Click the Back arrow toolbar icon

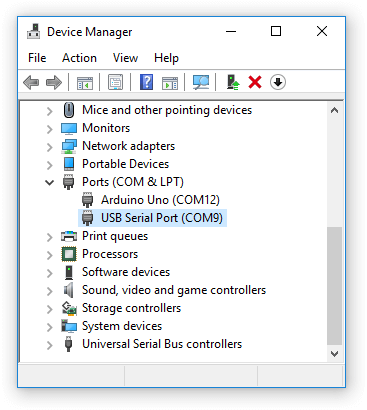(x=31, y=82)
